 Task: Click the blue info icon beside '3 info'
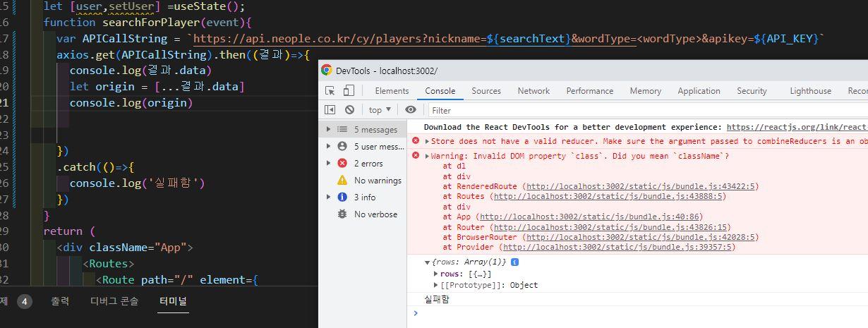(x=342, y=197)
